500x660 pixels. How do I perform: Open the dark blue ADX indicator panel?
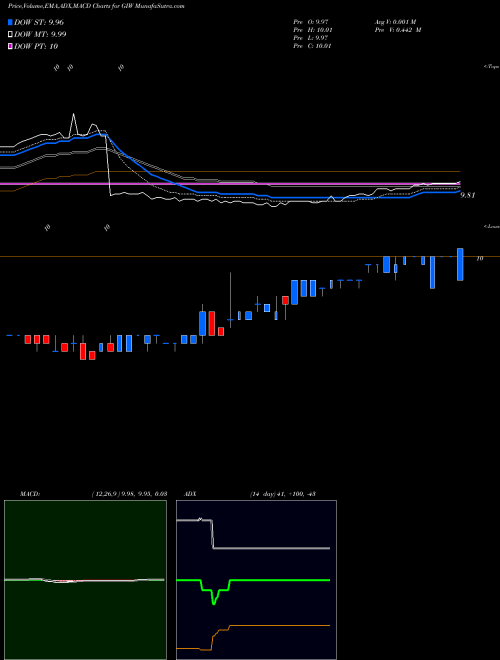click(256, 580)
